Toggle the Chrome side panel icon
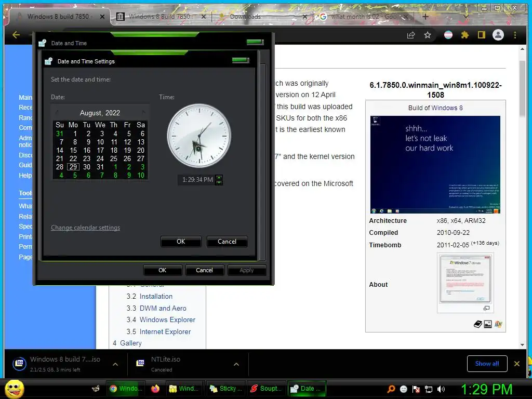 tap(482, 35)
